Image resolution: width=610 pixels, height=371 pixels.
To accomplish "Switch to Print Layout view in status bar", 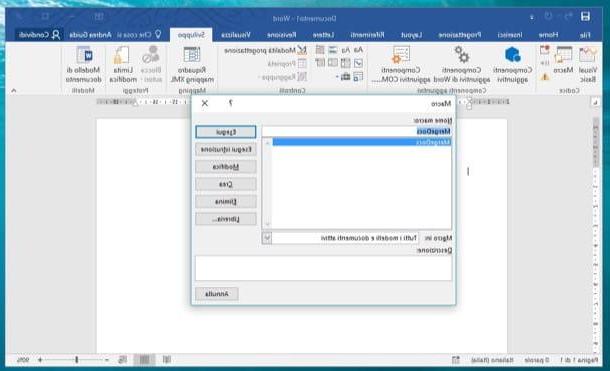I will [x=144, y=360].
